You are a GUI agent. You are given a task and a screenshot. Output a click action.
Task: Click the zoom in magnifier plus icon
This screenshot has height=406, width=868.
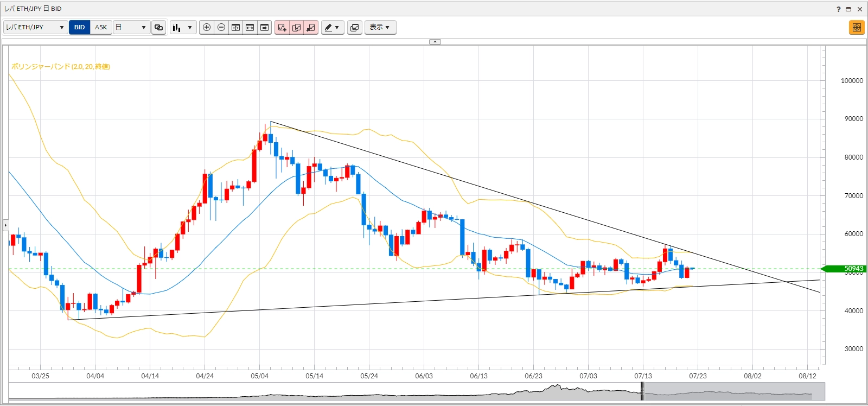tap(207, 27)
